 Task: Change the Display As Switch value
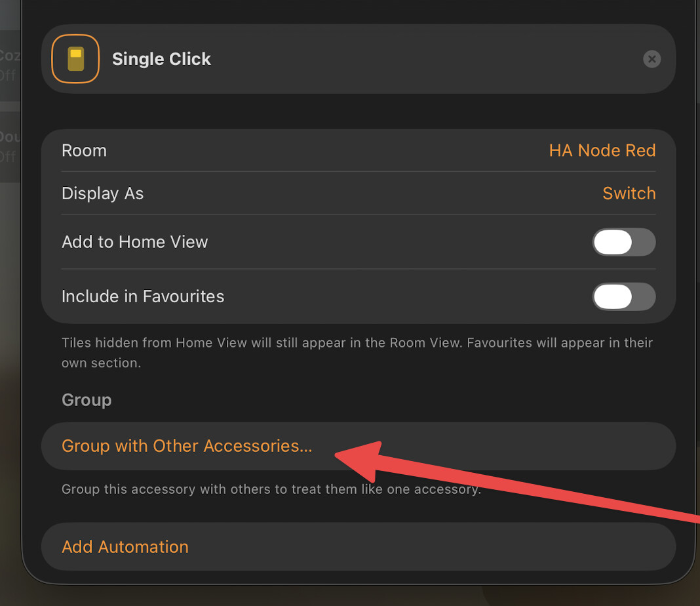(x=629, y=193)
